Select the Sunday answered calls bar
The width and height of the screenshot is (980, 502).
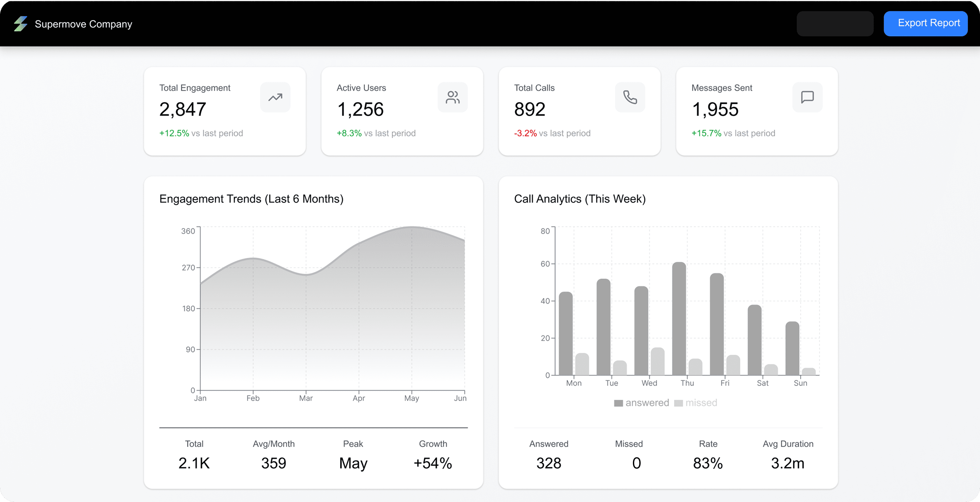(x=793, y=349)
